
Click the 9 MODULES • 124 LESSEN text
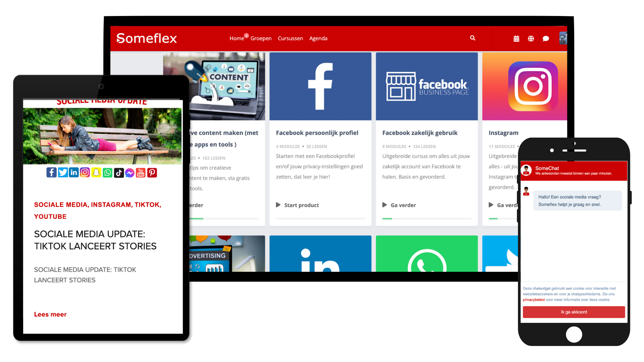(x=409, y=146)
